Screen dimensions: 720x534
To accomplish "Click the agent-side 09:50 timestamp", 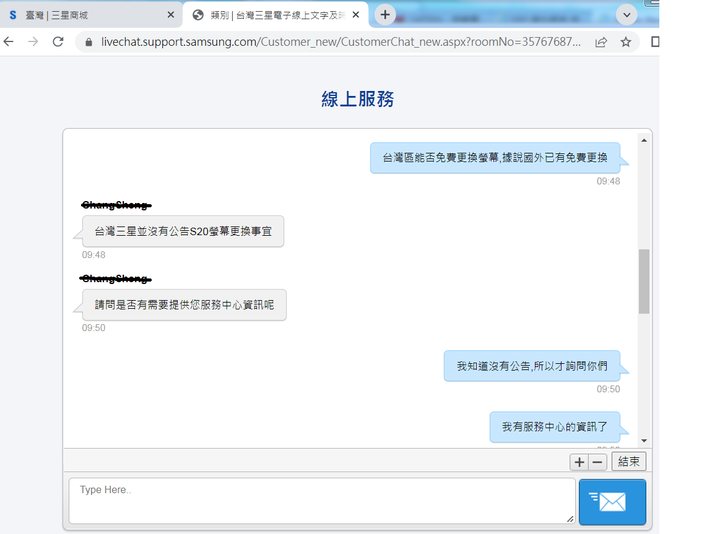I will point(94,328).
